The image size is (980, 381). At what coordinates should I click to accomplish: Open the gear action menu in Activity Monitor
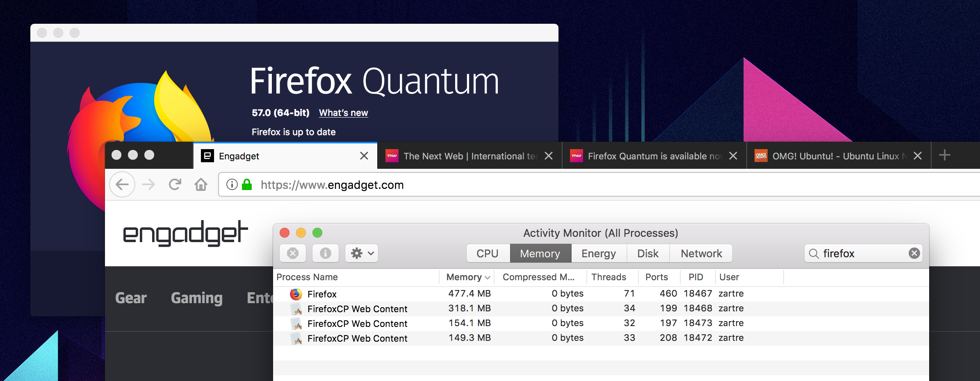pos(362,253)
